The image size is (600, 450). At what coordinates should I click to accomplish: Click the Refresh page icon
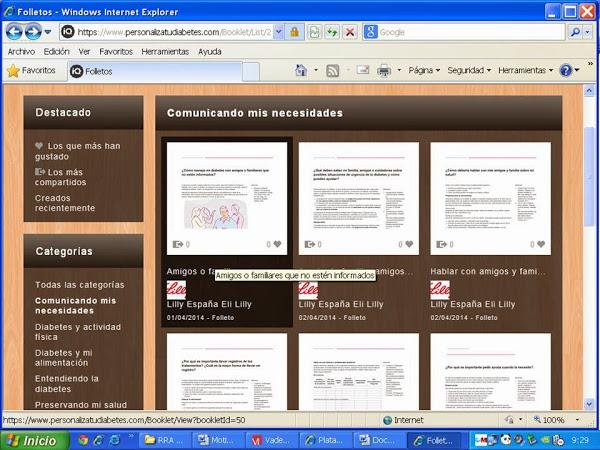(331, 32)
